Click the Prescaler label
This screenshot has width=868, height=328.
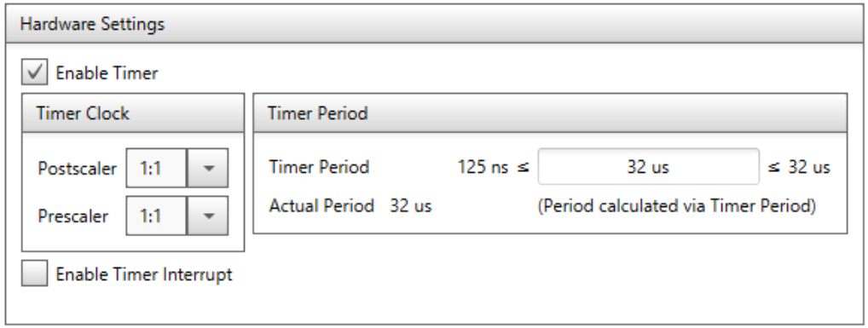[x=73, y=216]
